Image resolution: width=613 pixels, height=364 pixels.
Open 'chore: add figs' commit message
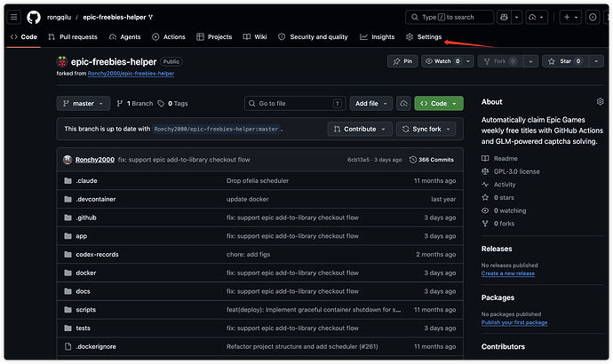pos(248,254)
